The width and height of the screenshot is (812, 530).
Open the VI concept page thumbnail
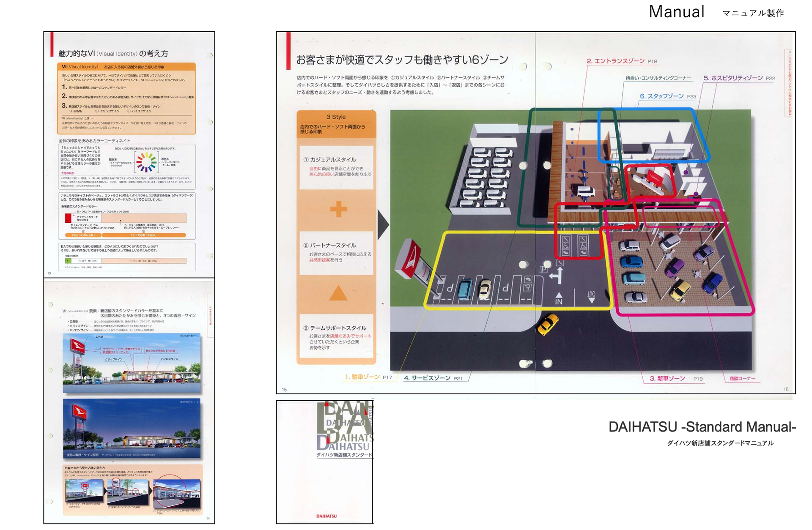[x=129, y=154]
